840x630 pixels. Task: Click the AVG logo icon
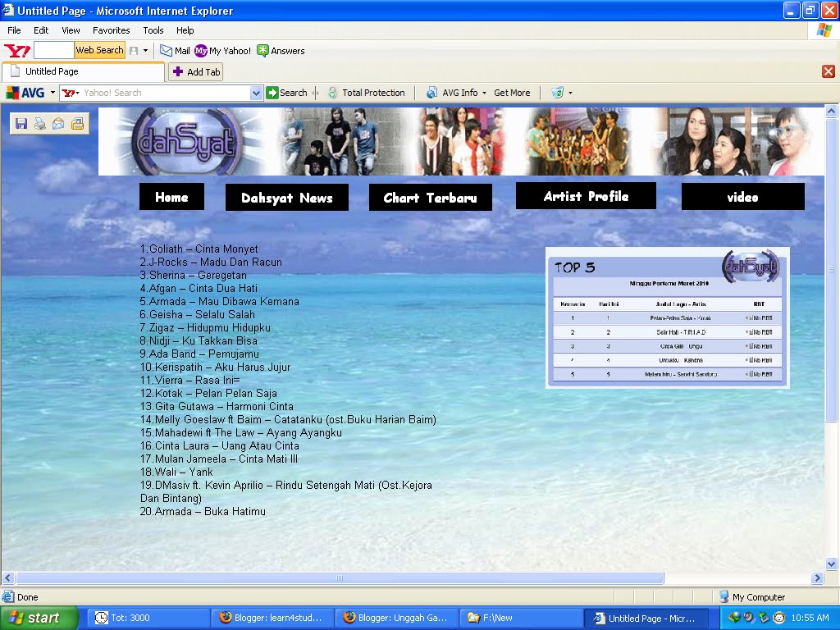(x=25, y=93)
